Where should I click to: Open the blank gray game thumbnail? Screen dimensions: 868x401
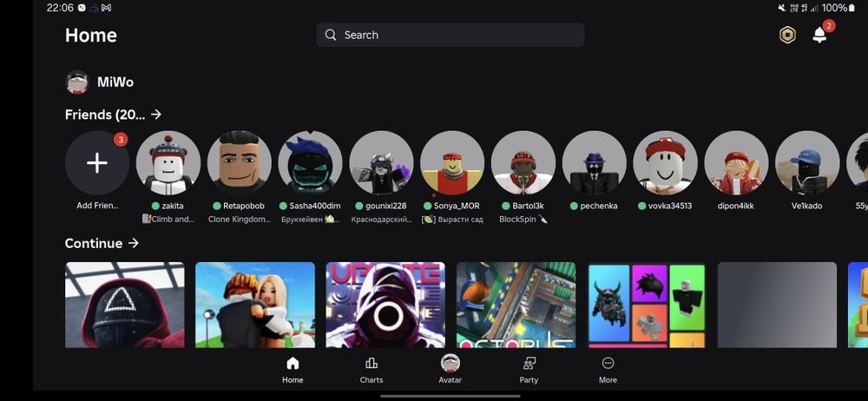tap(777, 305)
